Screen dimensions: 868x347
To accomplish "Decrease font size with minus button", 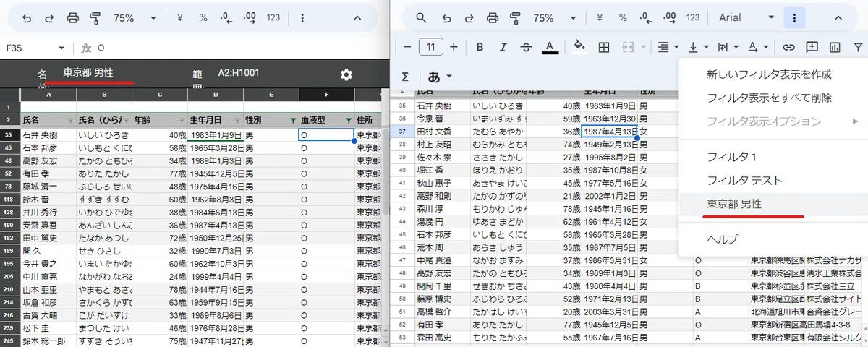I will click(407, 47).
